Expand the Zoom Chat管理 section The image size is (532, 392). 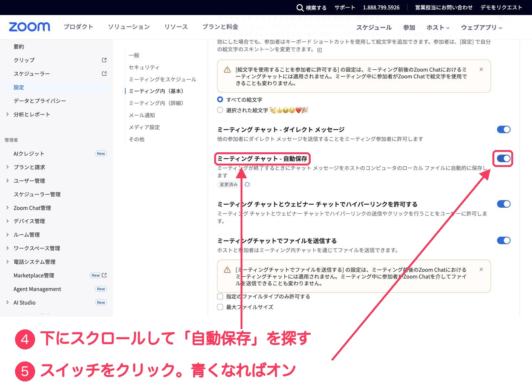[x=8, y=208]
